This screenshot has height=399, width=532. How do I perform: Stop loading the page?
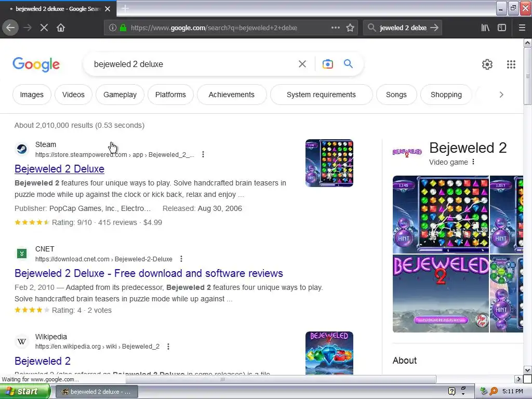pyautogui.click(x=44, y=28)
